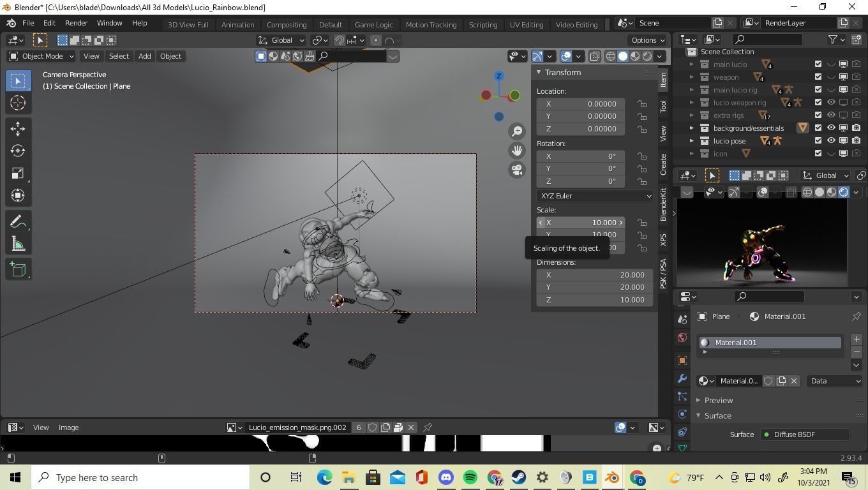Duplicate material with the new-copy icon
Viewport: 868px width, 490px height.
(x=781, y=381)
